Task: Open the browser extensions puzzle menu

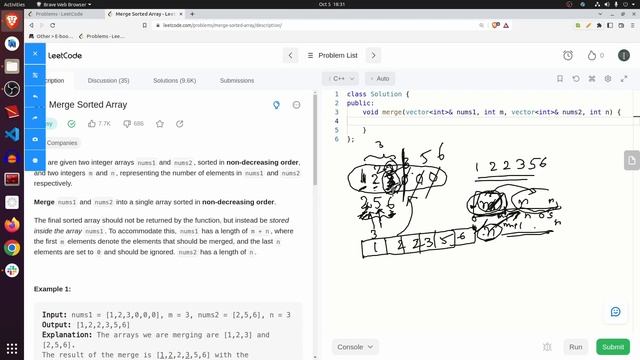Action: [x=599, y=25]
